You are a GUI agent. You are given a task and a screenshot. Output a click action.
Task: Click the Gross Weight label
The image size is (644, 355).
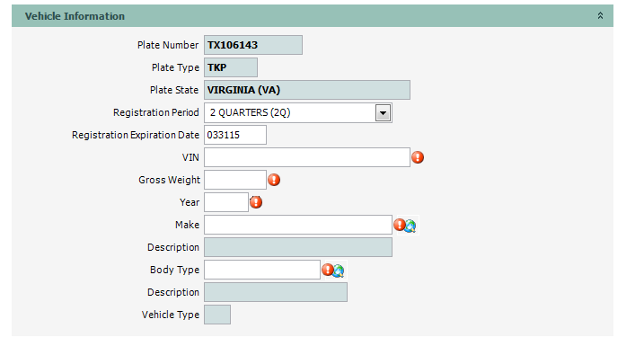click(169, 180)
